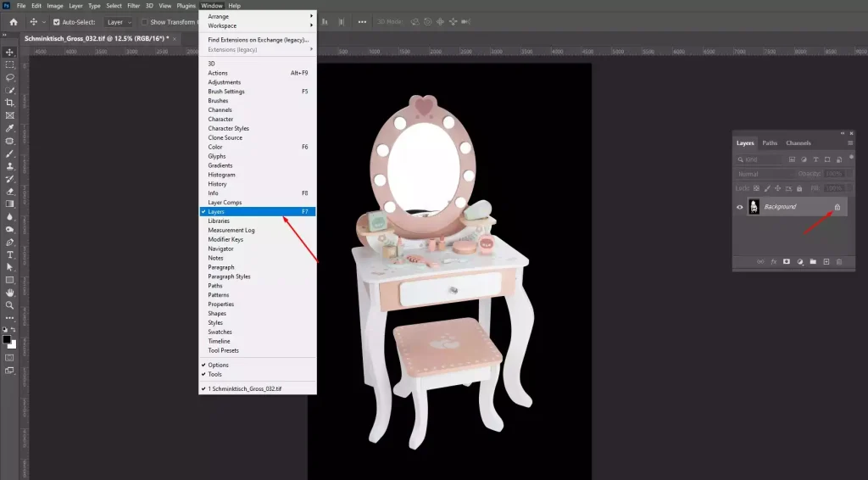Swap foreground and background colors
This screenshot has width=868, height=480.
click(14, 329)
